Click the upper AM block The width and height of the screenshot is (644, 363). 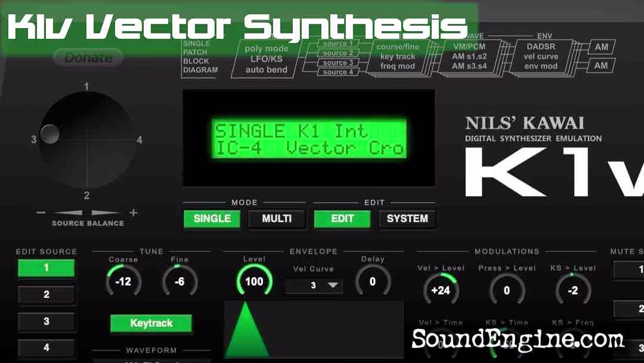(x=602, y=47)
